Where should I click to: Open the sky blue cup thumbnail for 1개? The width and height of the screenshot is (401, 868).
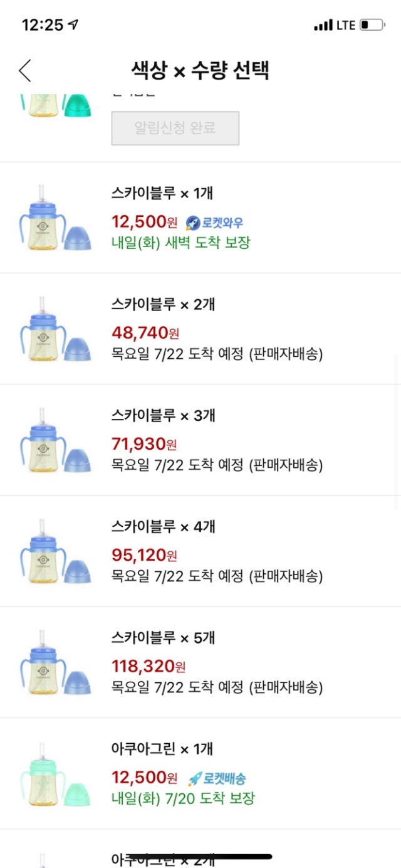pyautogui.click(x=55, y=218)
